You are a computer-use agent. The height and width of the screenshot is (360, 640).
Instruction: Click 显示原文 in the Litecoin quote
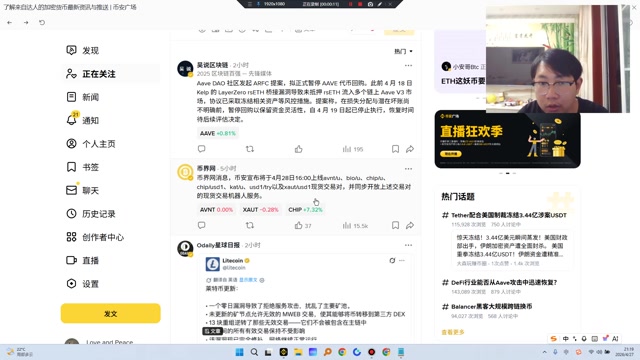click(x=248, y=280)
